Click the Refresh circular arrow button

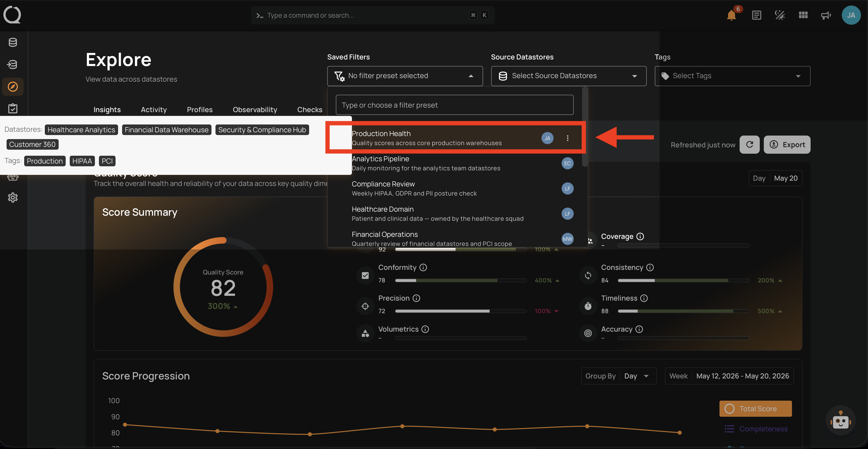click(x=749, y=145)
